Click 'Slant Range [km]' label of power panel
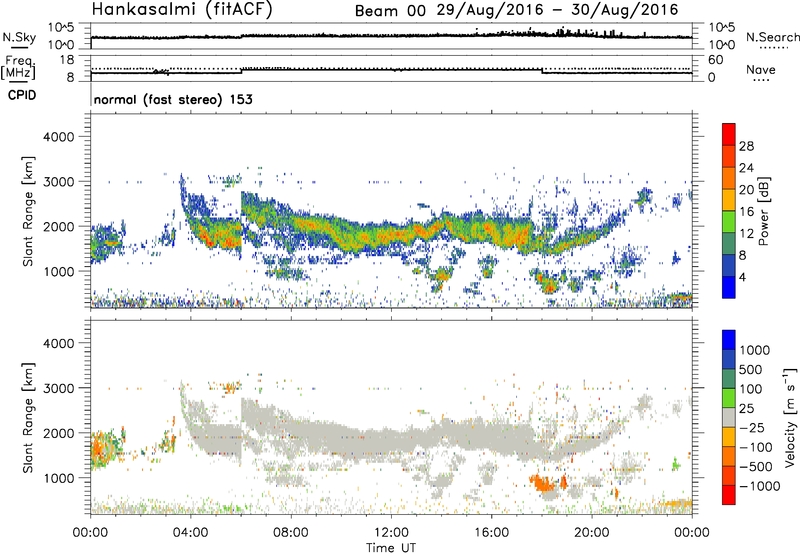 [x=28, y=211]
